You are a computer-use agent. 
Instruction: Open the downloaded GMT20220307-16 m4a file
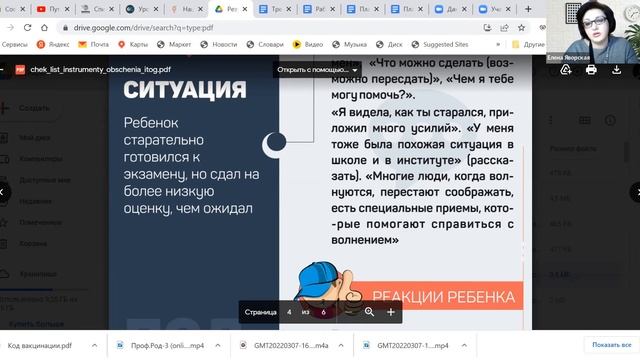click(285, 345)
